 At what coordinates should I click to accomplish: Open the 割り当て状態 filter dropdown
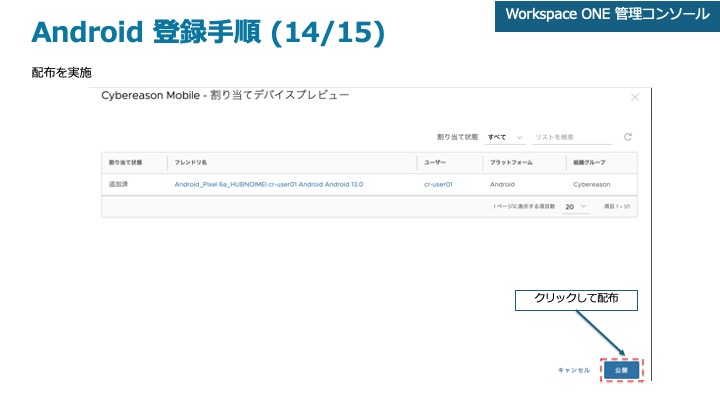click(x=505, y=137)
